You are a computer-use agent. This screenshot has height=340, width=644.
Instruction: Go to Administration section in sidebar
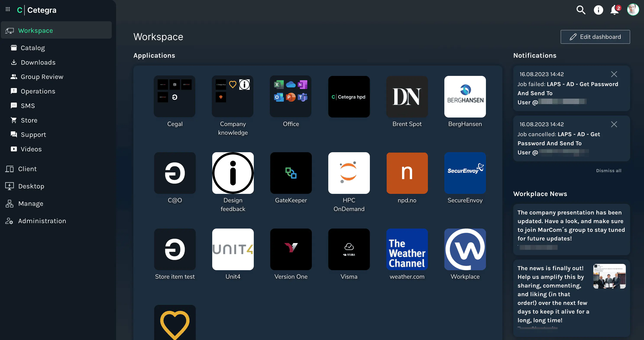point(42,221)
